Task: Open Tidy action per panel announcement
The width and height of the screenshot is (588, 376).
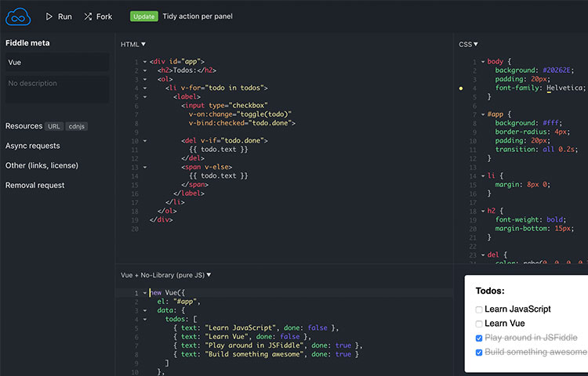Action: click(x=197, y=16)
